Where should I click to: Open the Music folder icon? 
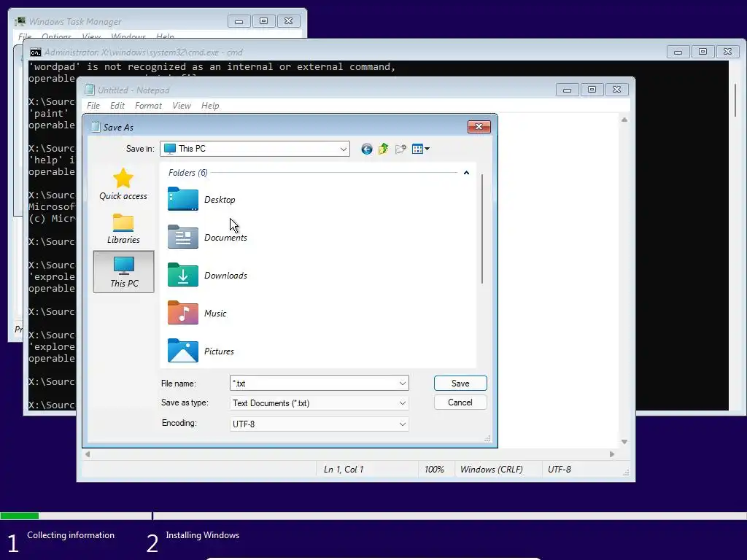pos(183,313)
